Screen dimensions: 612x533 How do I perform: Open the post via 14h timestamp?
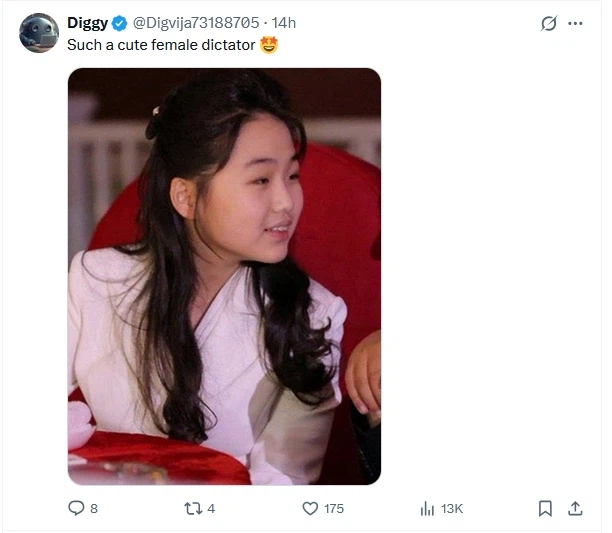tap(284, 23)
